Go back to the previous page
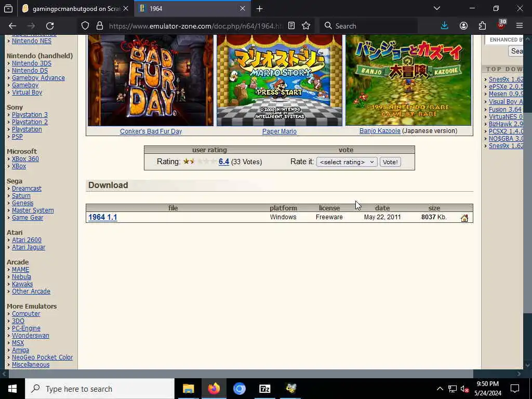 [x=12, y=26]
